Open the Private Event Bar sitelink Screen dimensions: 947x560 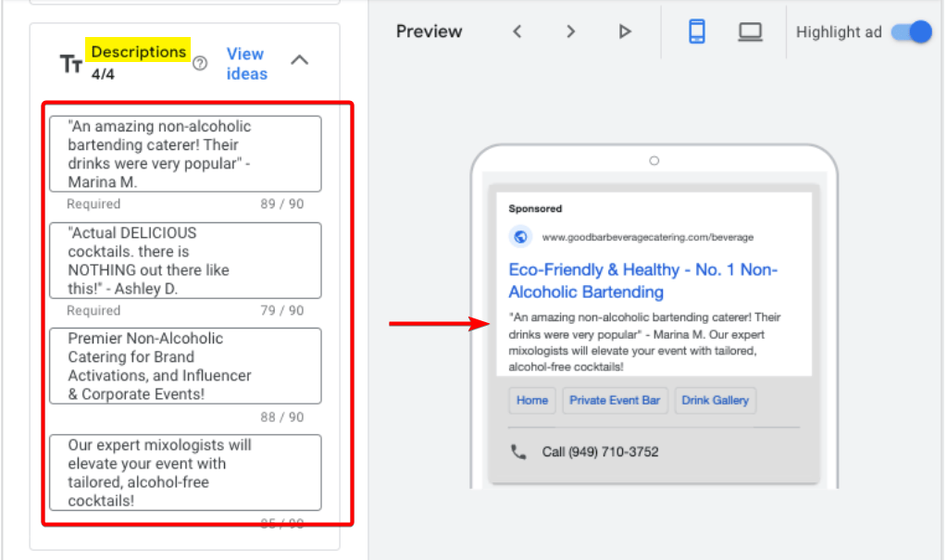click(x=615, y=400)
